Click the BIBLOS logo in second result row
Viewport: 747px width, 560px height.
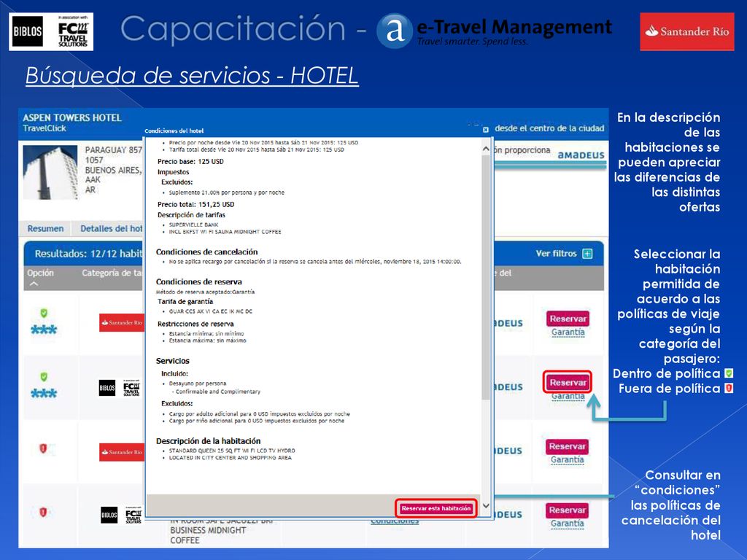[107, 388]
